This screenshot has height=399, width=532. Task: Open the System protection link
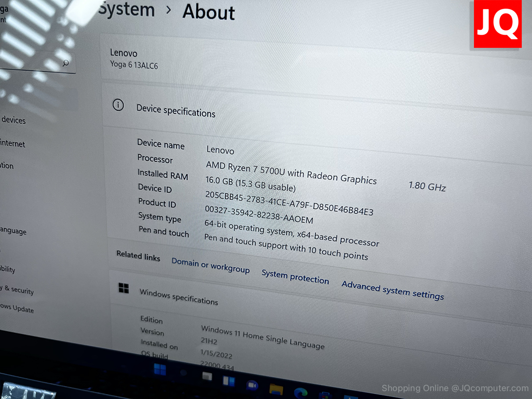pyautogui.click(x=295, y=277)
